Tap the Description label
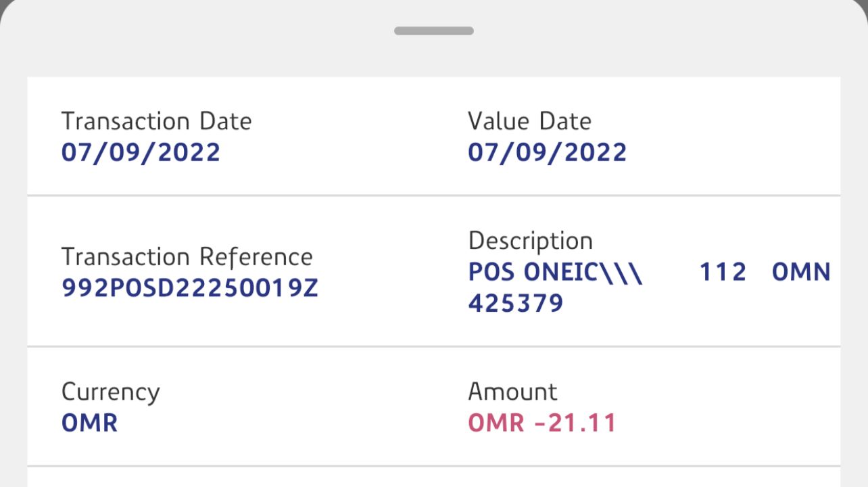The height and width of the screenshot is (487, 868). pyautogui.click(x=530, y=241)
